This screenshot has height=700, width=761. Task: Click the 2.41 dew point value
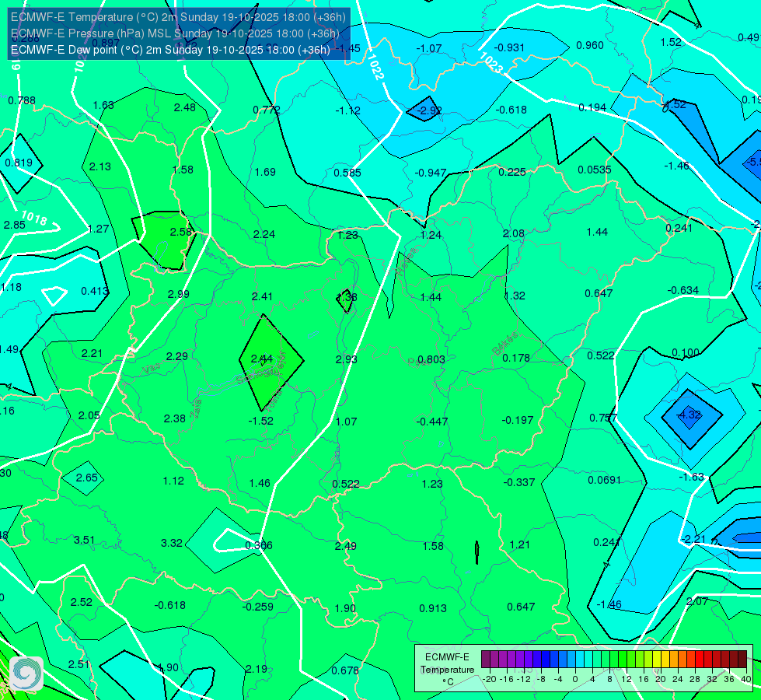pos(262,296)
